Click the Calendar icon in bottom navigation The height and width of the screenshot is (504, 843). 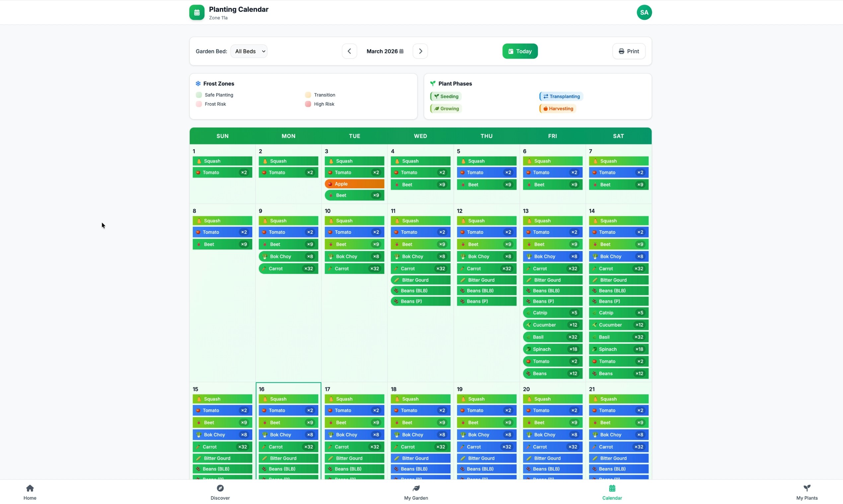coord(611,488)
